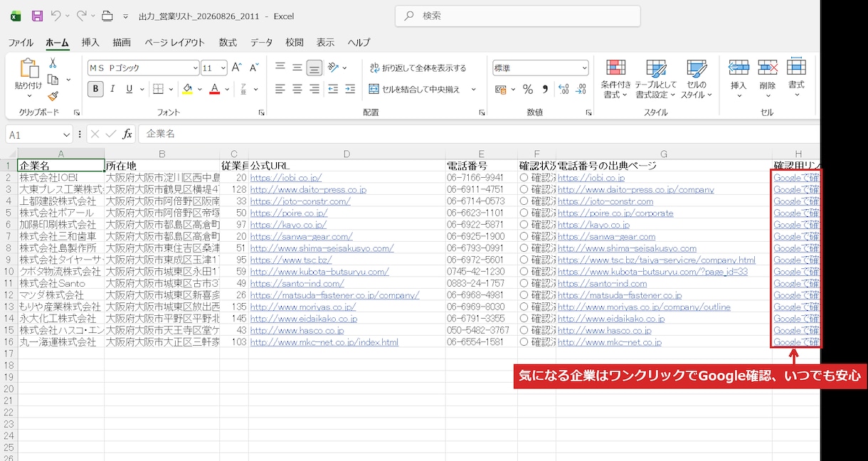Viewport: 868px width, 461px height.
Task: Click the decrease decimal places icon
Action: 581,89
